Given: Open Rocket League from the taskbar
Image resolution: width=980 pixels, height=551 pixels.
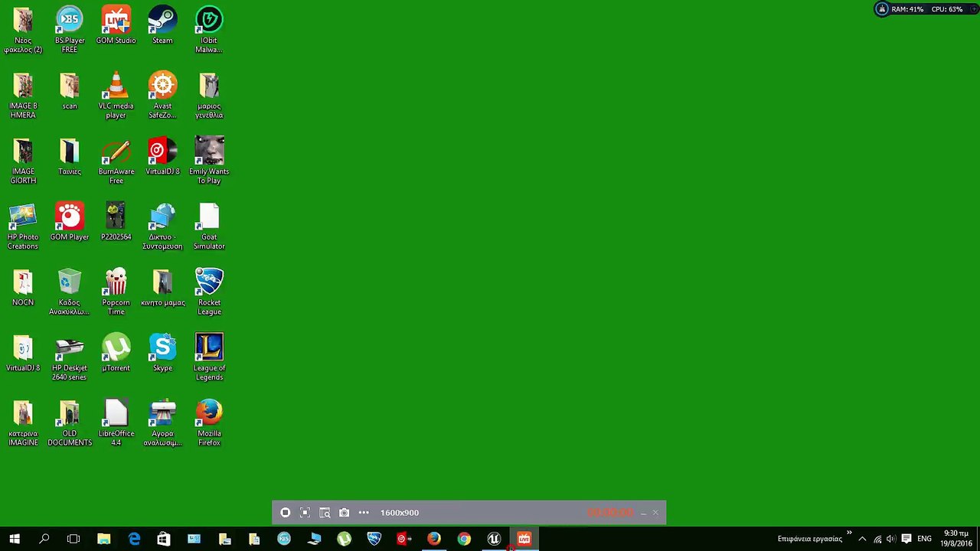Looking at the screenshot, I should click(374, 539).
